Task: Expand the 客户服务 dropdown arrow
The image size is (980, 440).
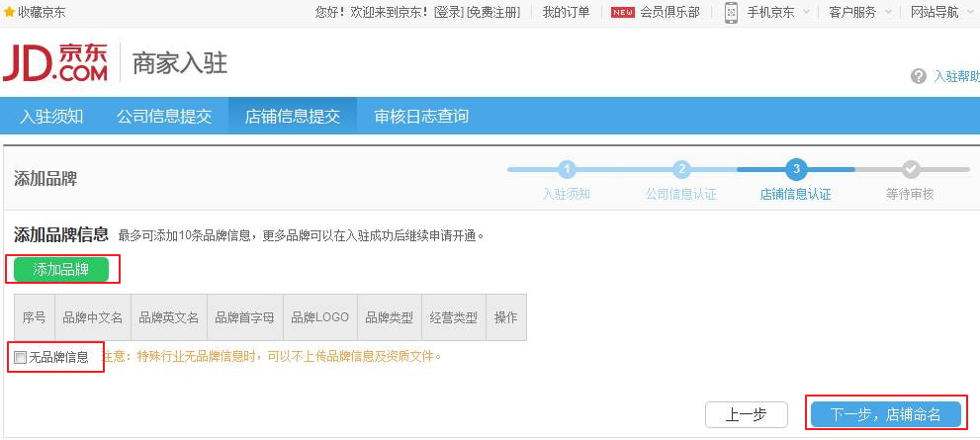Action: 887,13
